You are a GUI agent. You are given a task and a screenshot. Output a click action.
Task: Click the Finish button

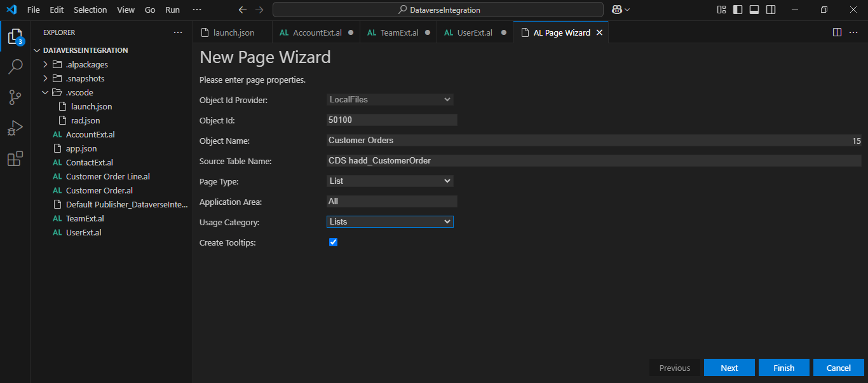[783, 368]
